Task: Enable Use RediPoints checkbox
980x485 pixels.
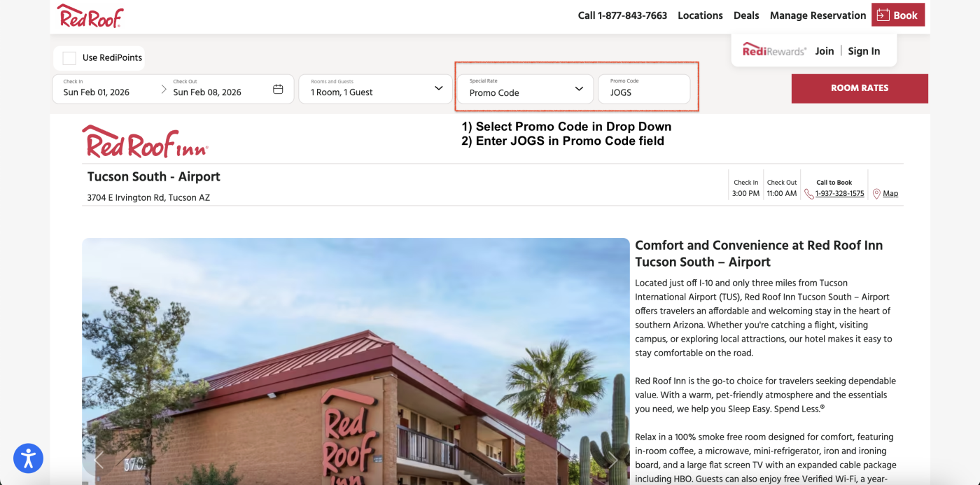Action: [69, 58]
